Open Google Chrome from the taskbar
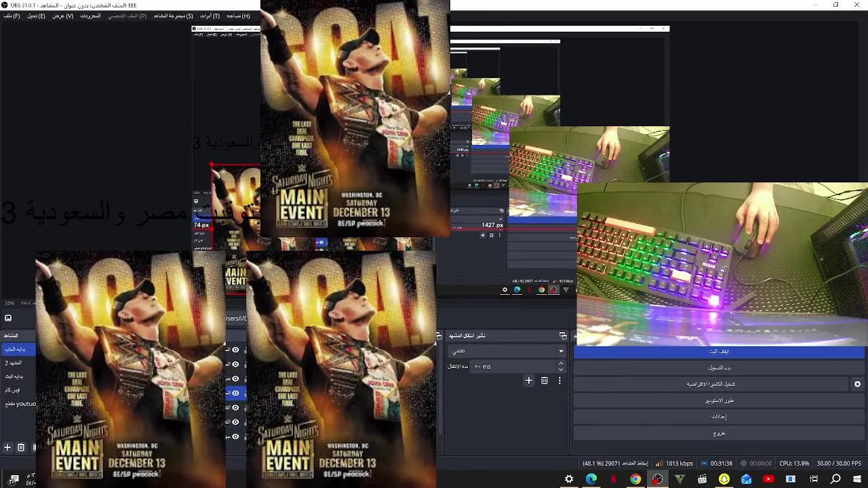 pyautogui.click(x=635, y=479)
